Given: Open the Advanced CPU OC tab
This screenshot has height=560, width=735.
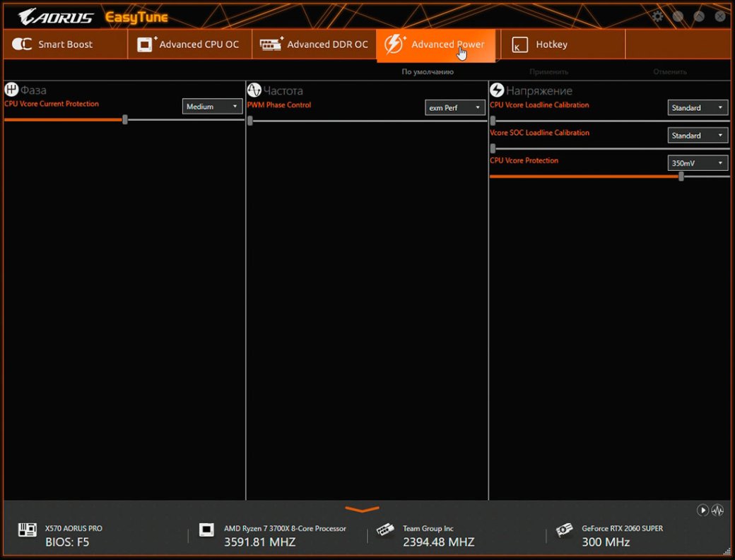Looking at the screenshot, I should (188, 44).
